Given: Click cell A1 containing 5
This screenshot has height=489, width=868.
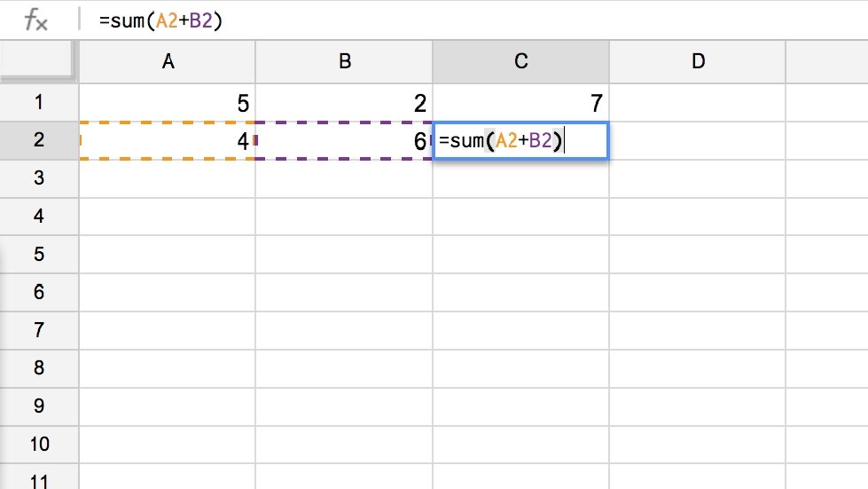Looking at the screenshot, I should point(167,103).
